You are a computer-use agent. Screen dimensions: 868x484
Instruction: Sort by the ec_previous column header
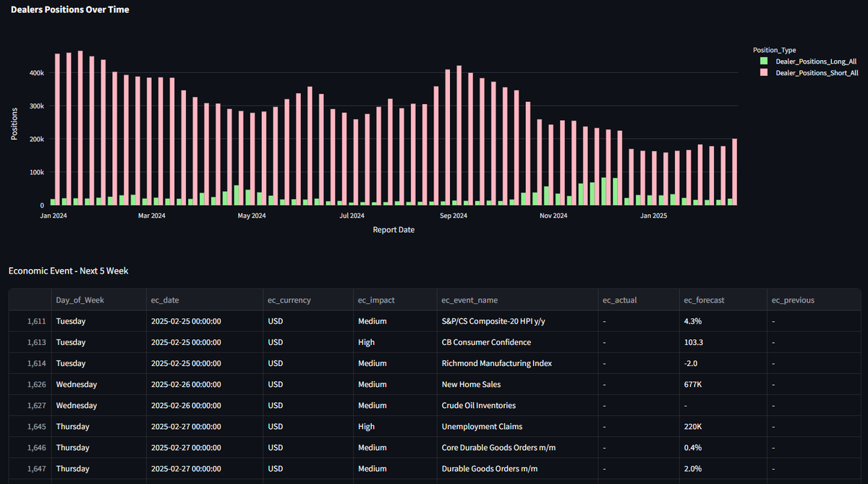[814, 300]
